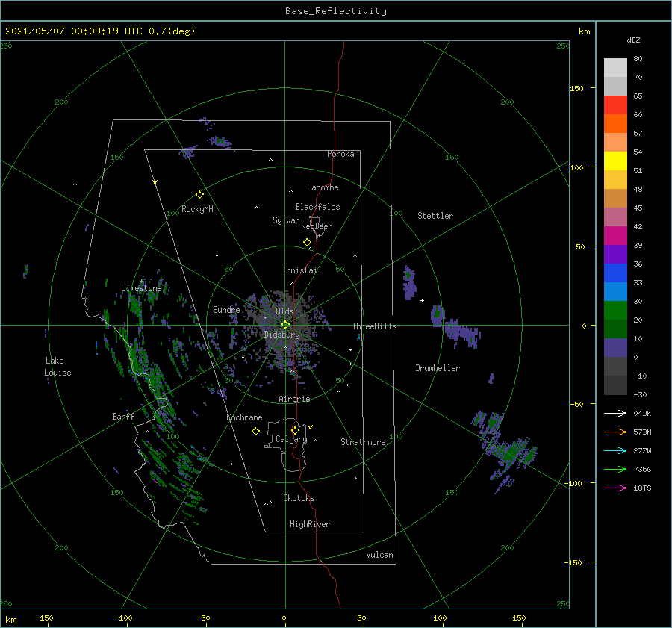Click the RockyMH label

point(197,209)
